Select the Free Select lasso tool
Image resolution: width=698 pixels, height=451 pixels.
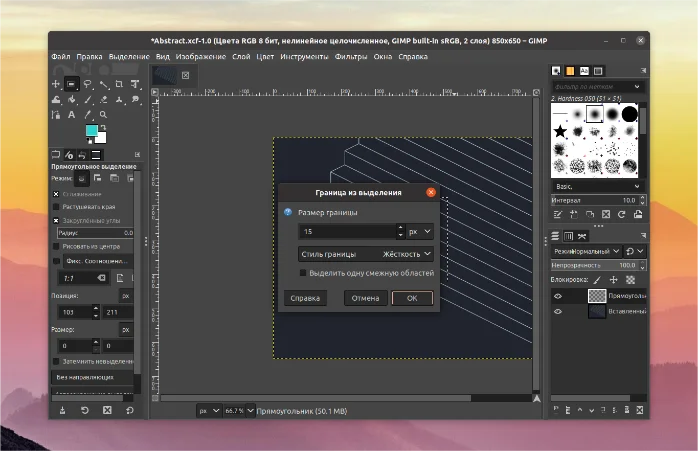tap(88, 84)
